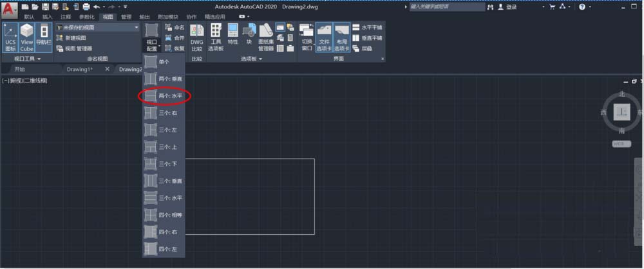Screen dimensions: 644x269
Task: Click the DWG 比较 compare icon
Action: [x=196, y=37]
